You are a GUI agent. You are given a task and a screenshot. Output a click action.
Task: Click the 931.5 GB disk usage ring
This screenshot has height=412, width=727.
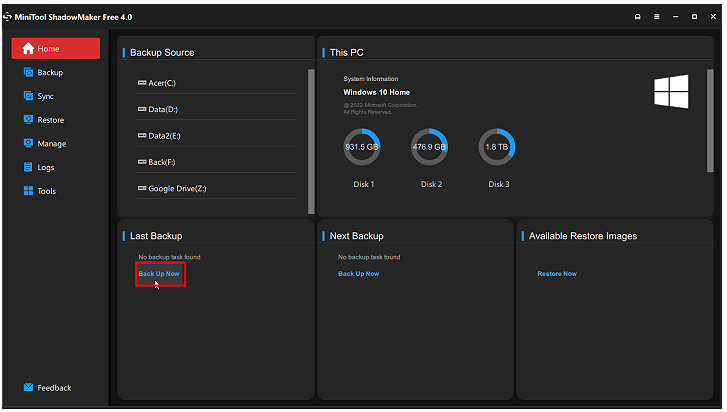pyautogui.click(x=362, y=147)
